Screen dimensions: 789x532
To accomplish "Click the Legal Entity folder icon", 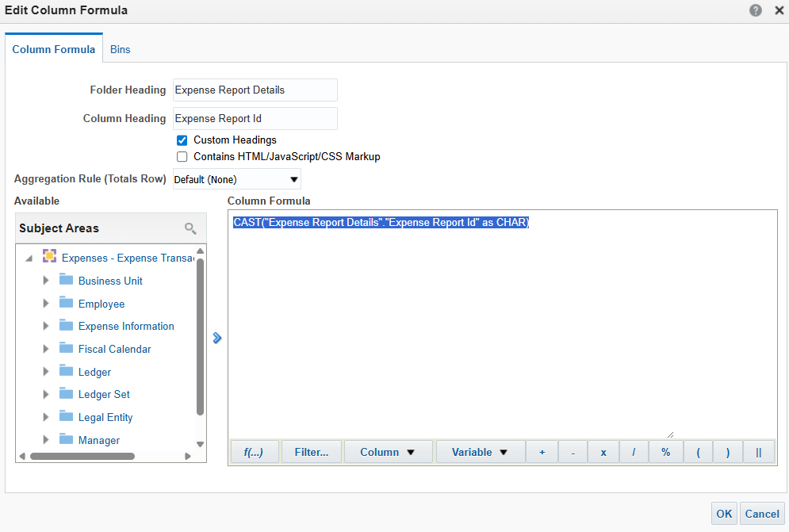I will click(66, 416).
